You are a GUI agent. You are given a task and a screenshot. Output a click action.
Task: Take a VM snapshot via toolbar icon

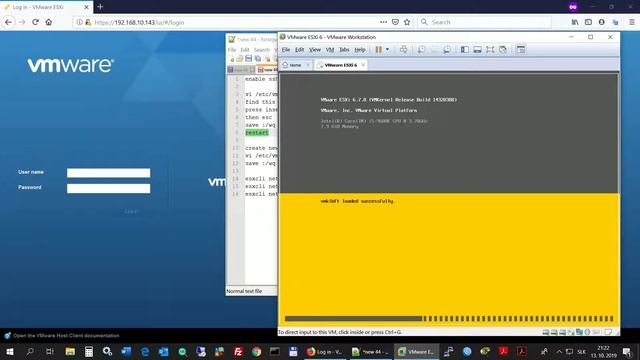421,49
